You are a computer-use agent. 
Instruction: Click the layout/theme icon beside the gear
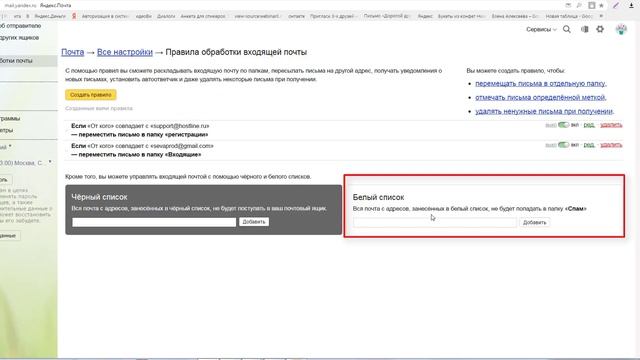[x=584, y=29]
